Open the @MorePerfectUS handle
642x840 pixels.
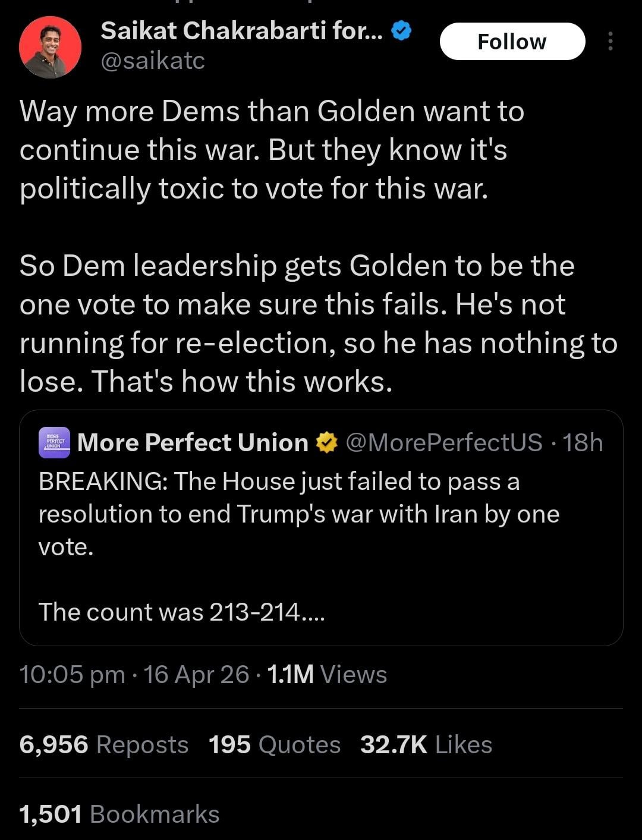[443, 443]
